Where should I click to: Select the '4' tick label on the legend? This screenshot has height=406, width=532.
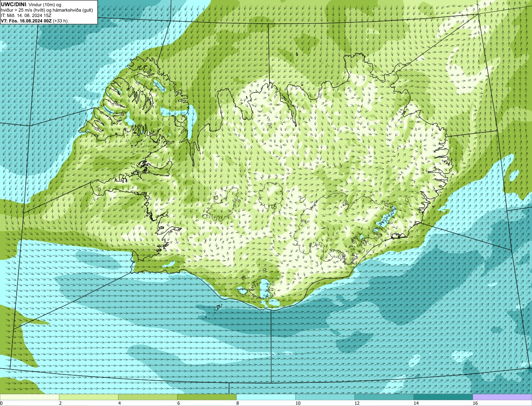[119, 403]
